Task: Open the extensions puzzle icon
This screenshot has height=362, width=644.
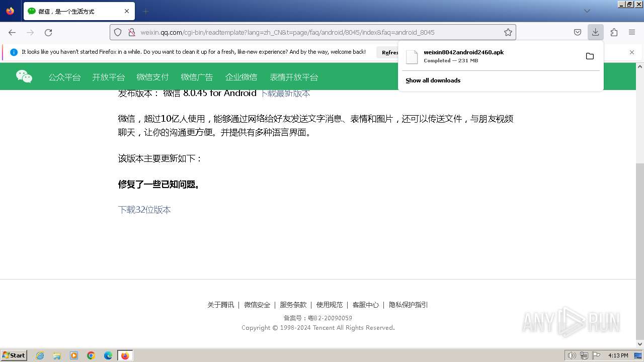Action: (614, 32)
